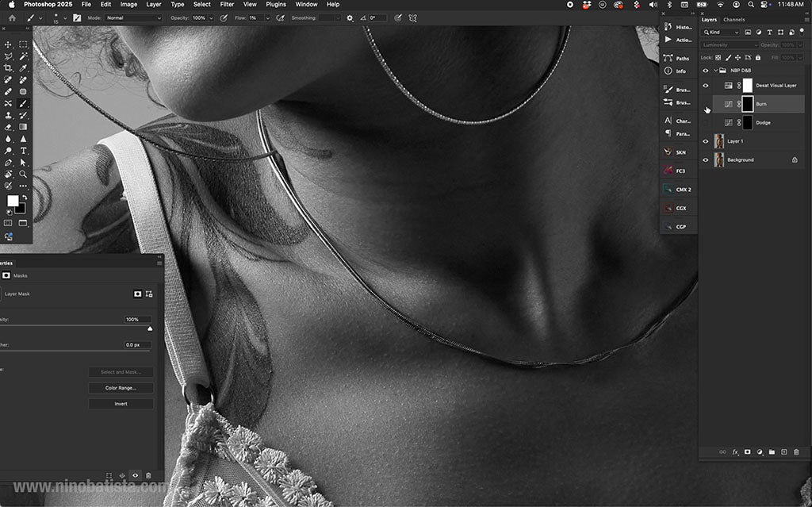This screenshot has width=812, height=507.
Task: Click the Layer 1 thumbnail
Action: click(x=719, y=141)
